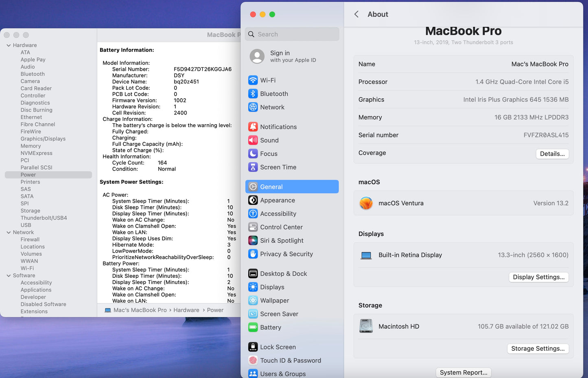Select General in the settings sidebar

click(x=271, y=186)
